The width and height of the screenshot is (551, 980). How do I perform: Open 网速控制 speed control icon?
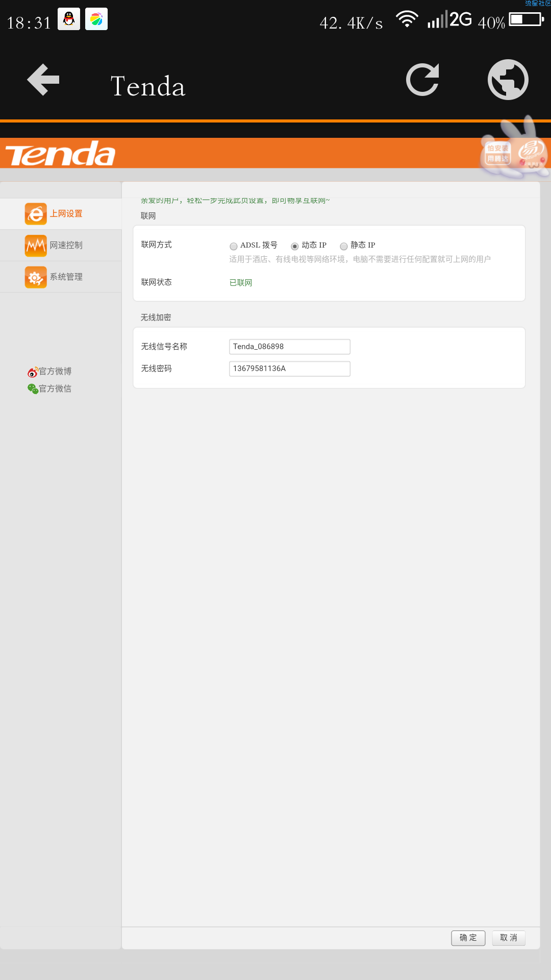(36, 246)
